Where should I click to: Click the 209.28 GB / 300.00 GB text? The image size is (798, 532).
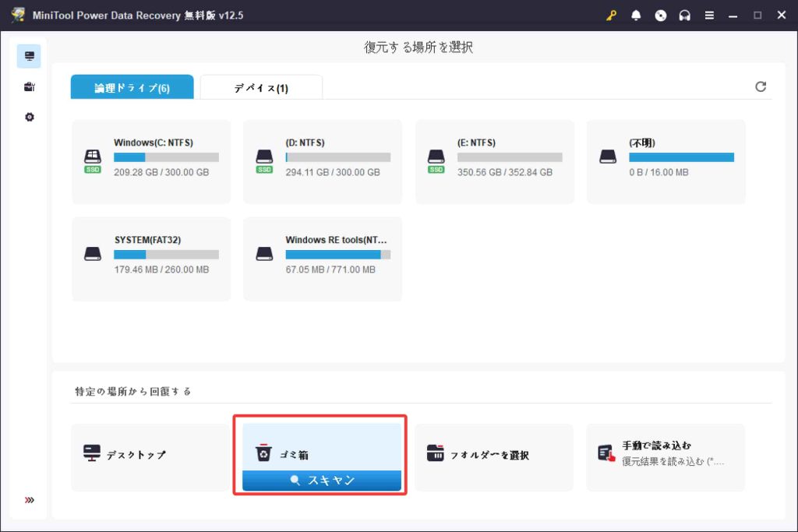click(161, 172)
